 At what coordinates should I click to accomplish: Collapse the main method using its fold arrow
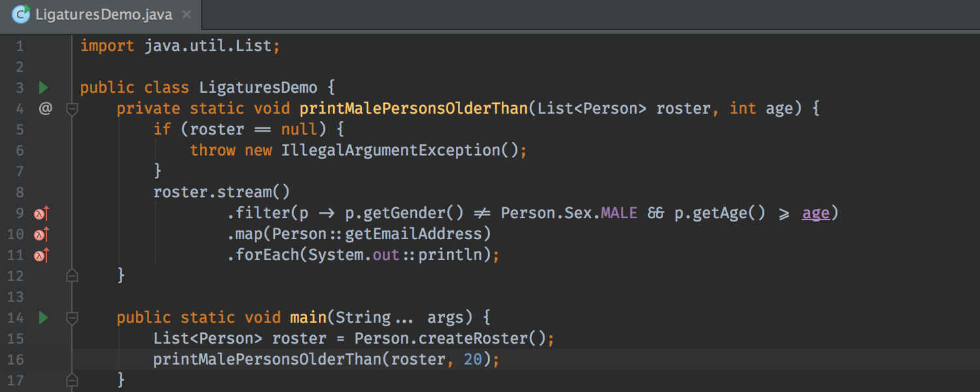(72, 318)
